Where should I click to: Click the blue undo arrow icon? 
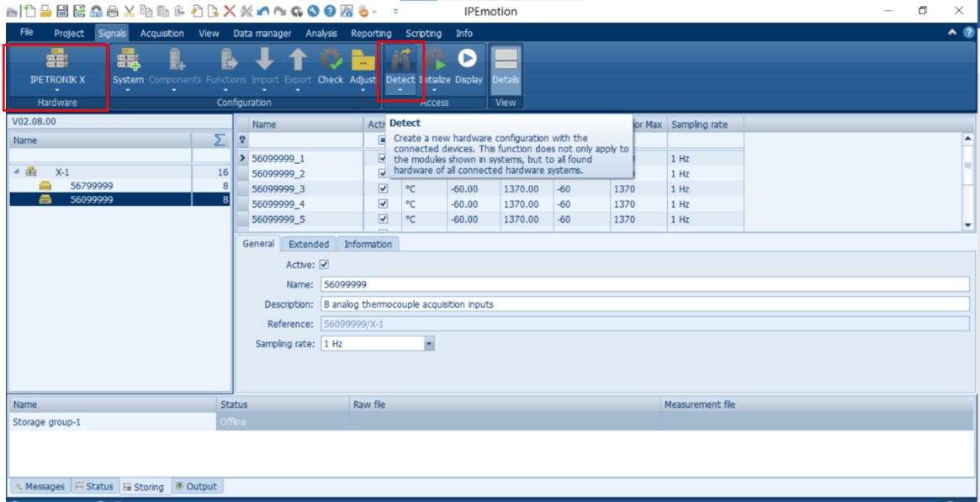click(263, 11)
